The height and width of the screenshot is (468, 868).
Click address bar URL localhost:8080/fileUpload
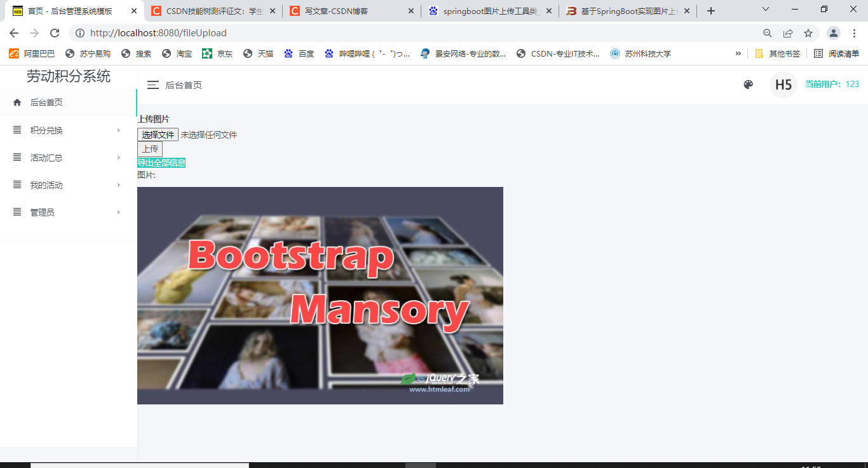pyautogui.click(x=158, y=33)
